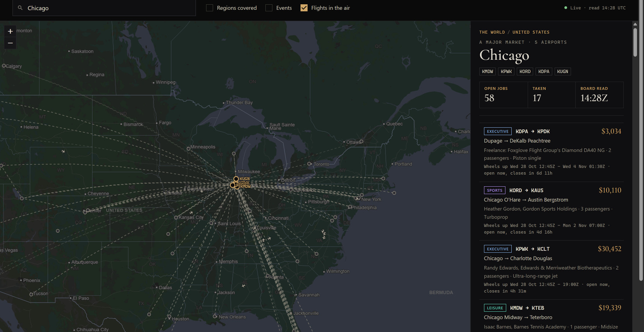Enable the Regions covered checkbox
The width and height of the screenshot is (644, 332).
[x=210, y=8]
